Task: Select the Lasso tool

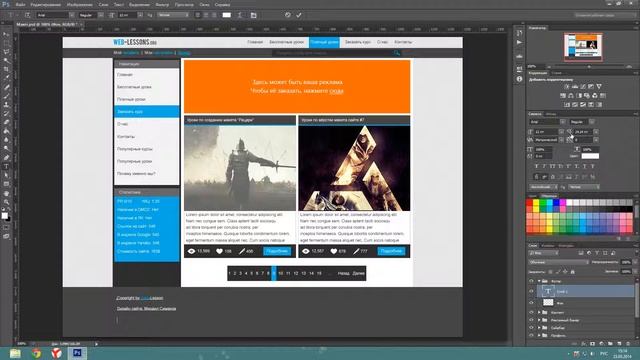Action: tap(6, 52)
